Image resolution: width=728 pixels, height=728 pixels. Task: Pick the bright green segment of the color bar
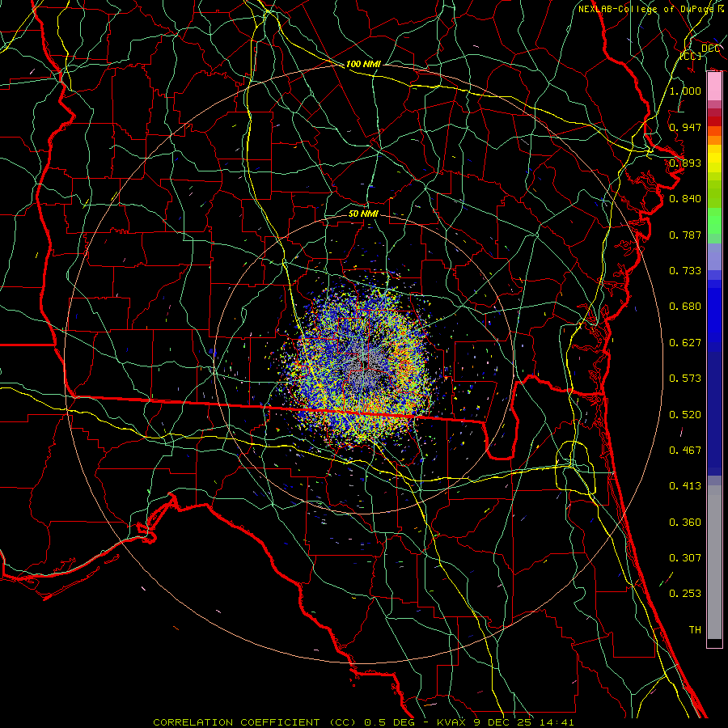pyautogui.click(x=714, y=221)
